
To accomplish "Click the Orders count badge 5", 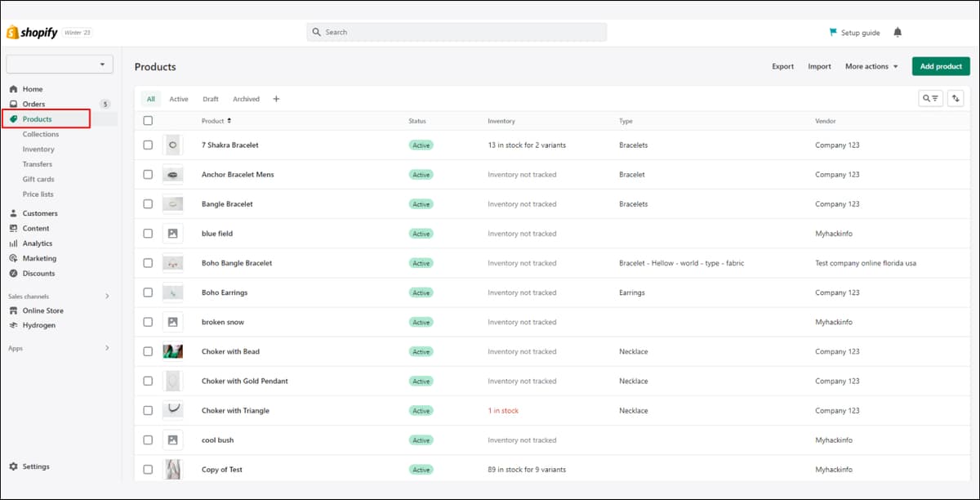I will click(x=105, y=104).
